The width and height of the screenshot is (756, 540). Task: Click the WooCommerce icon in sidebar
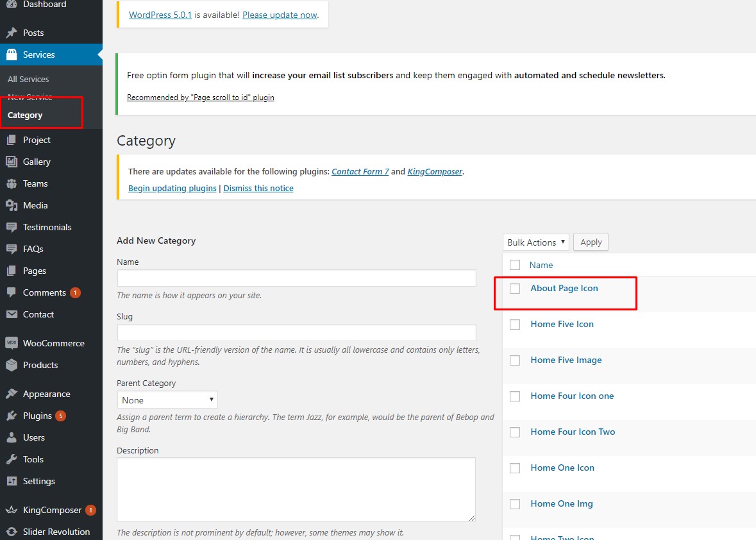tap(12, 343)
